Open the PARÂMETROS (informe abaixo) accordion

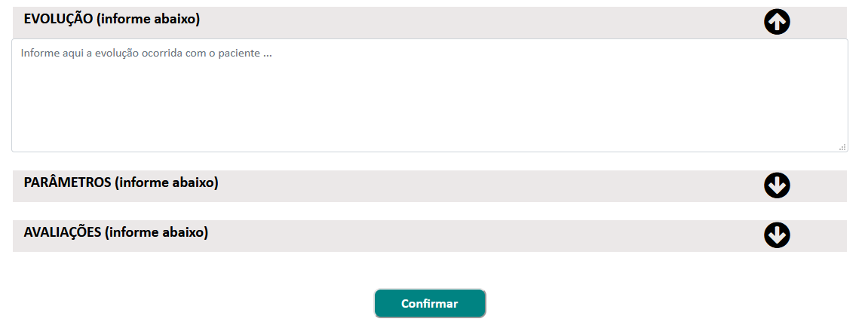click(430, 186)
